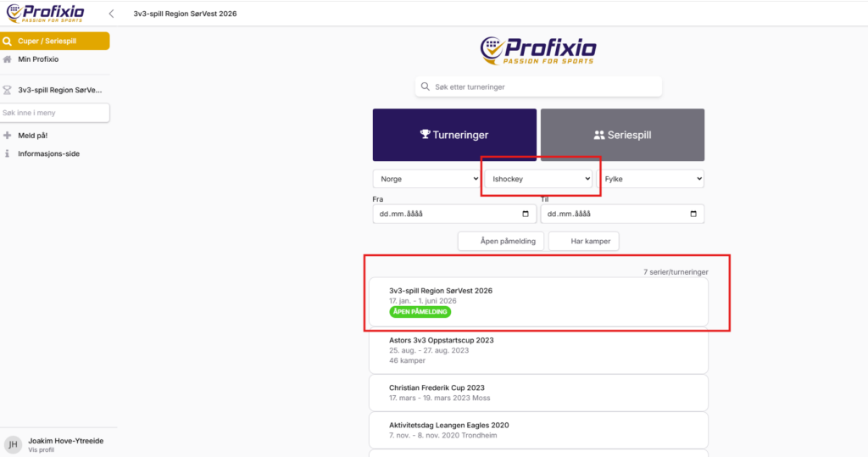Click the trophy icon for 3v3-spill Region SørVest

pos(8,89)
